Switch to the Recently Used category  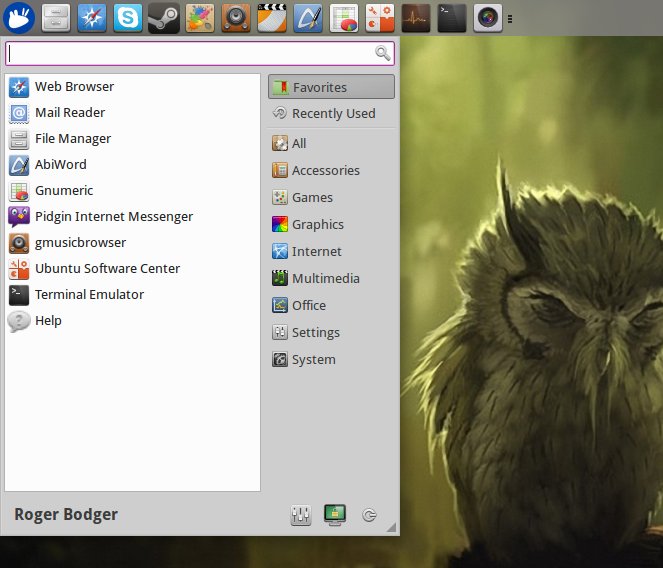331,114
